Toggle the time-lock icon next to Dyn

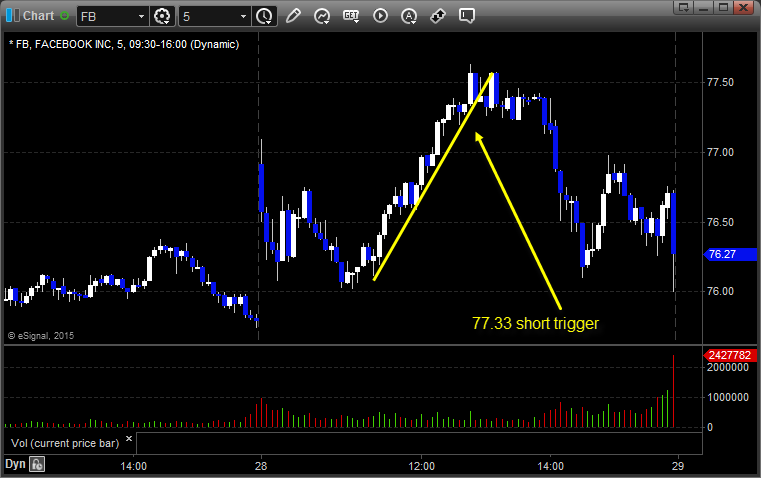coord(37,464)
